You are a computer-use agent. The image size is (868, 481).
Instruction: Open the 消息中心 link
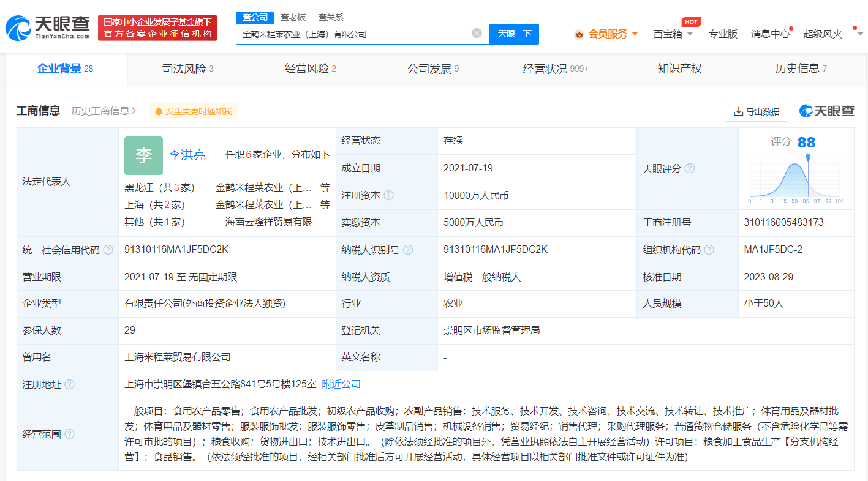770,34
